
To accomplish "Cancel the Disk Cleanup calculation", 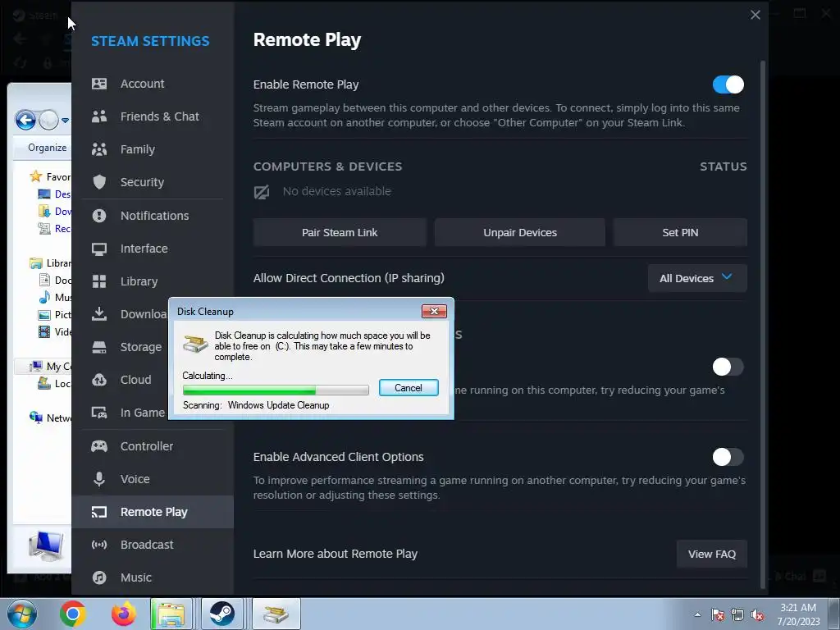I will 409,388.
